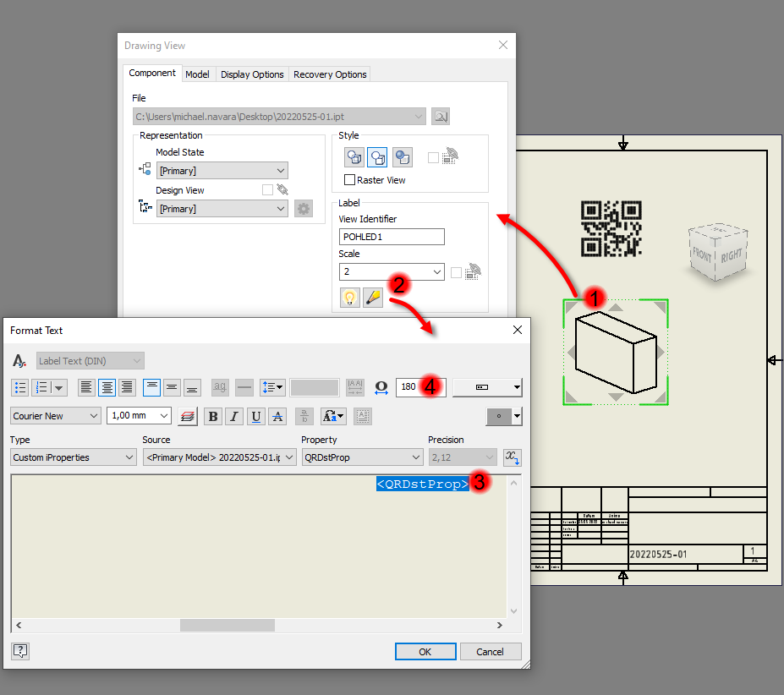Click the browse file icon next to path
The height and width of the screenshot is (695, 784).
[x=441, y=117]
